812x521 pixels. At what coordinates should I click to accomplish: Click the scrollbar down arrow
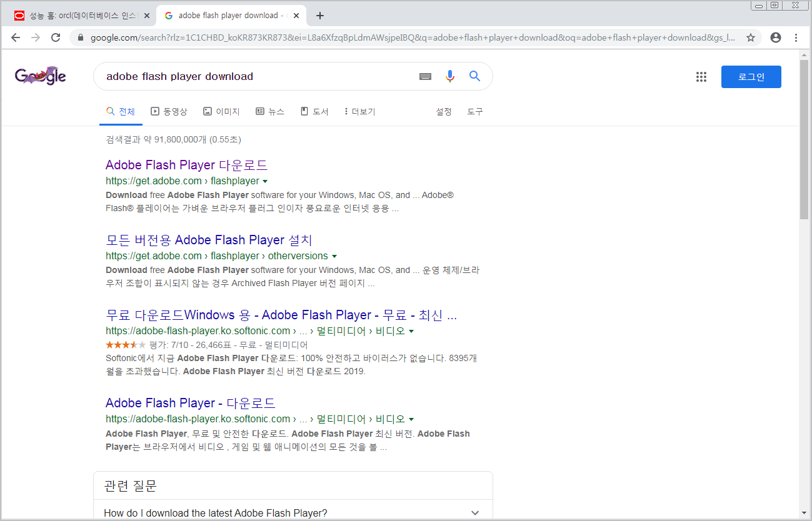tap(804, 514)
